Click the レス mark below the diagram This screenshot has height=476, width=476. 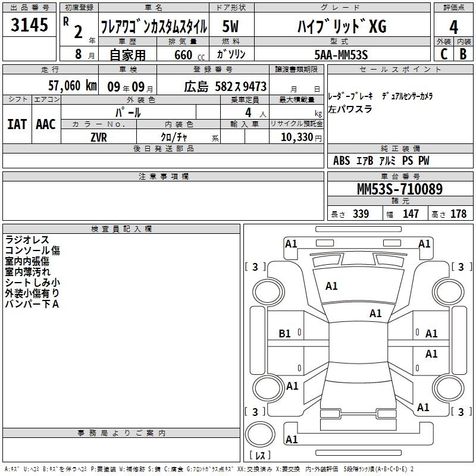260,456
